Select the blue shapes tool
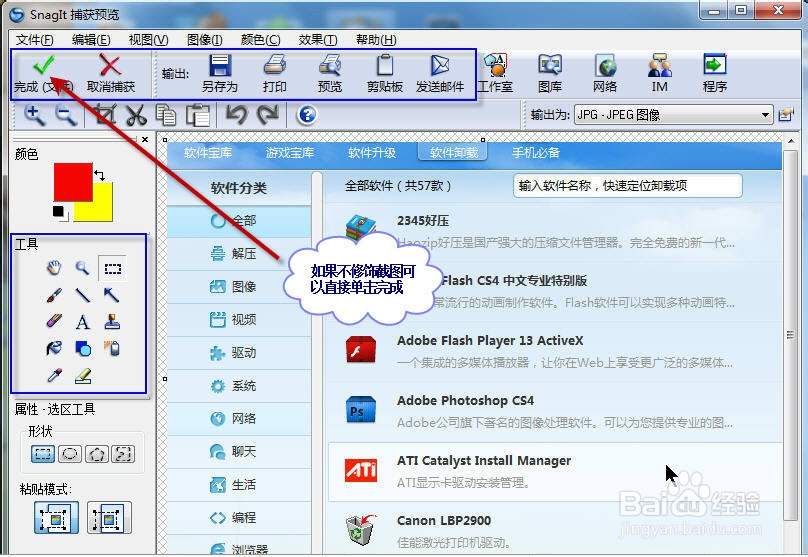 (x=83, y=349)
